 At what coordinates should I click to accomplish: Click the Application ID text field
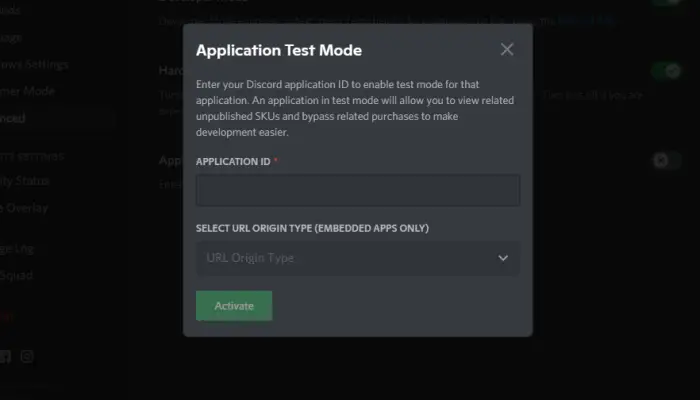(x=358, y=190)
